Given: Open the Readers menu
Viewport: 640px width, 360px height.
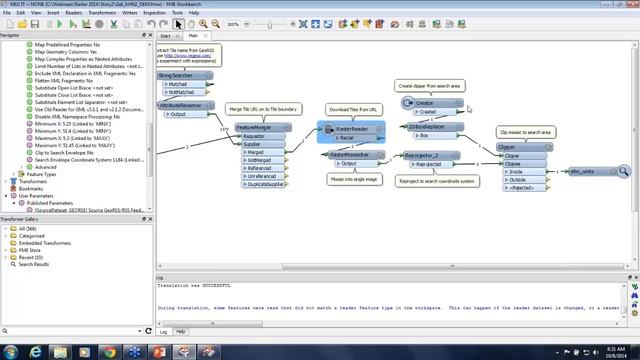Looking at the screenshot, I should [73, 13].
